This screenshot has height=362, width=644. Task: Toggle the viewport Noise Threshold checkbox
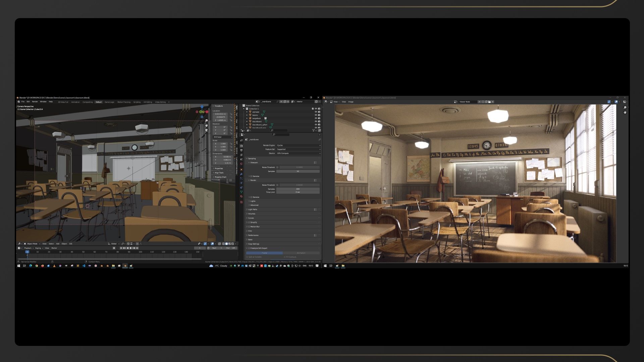pos(277,167)
